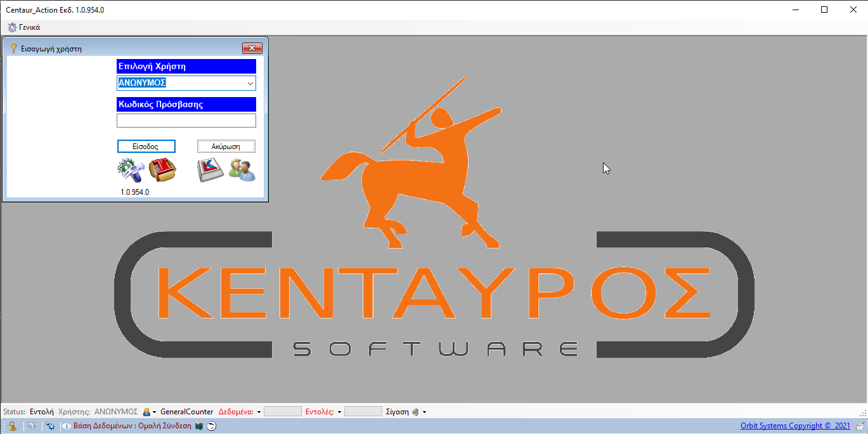
Task: Toggle Σίγαση mute in the status bar
Action: click(415, 411)
